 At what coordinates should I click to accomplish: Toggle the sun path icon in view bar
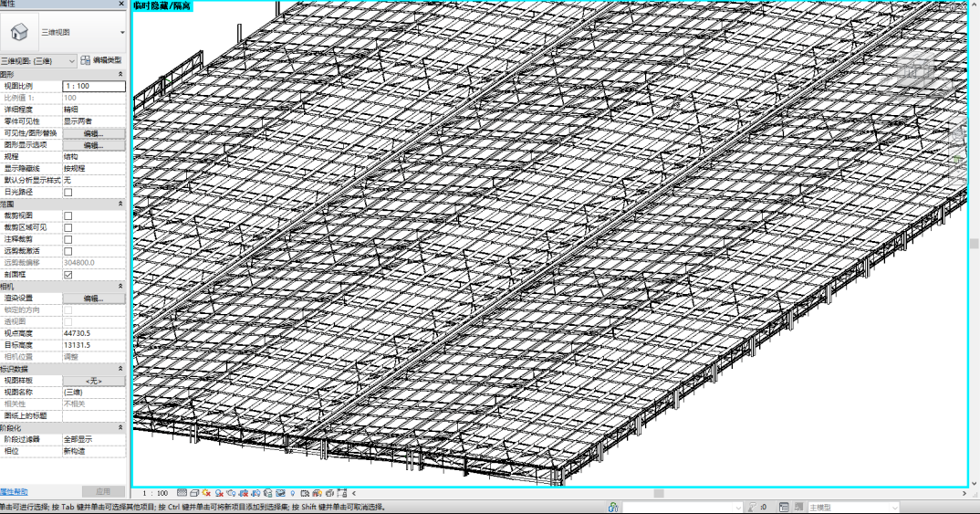pos(206,493)
